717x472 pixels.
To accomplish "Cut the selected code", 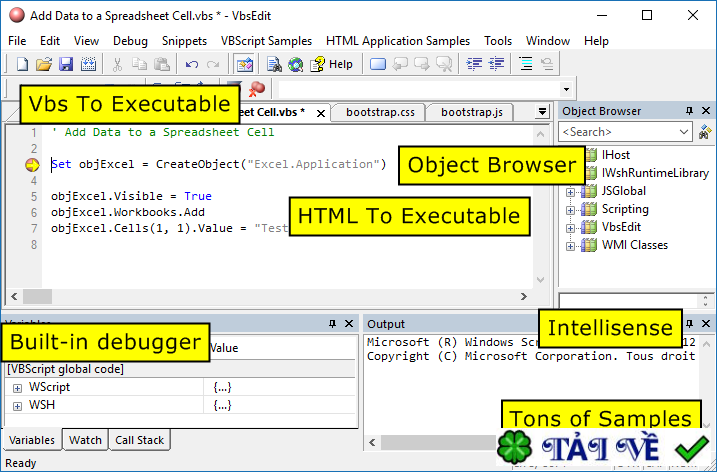I will (x=118, y=64).
